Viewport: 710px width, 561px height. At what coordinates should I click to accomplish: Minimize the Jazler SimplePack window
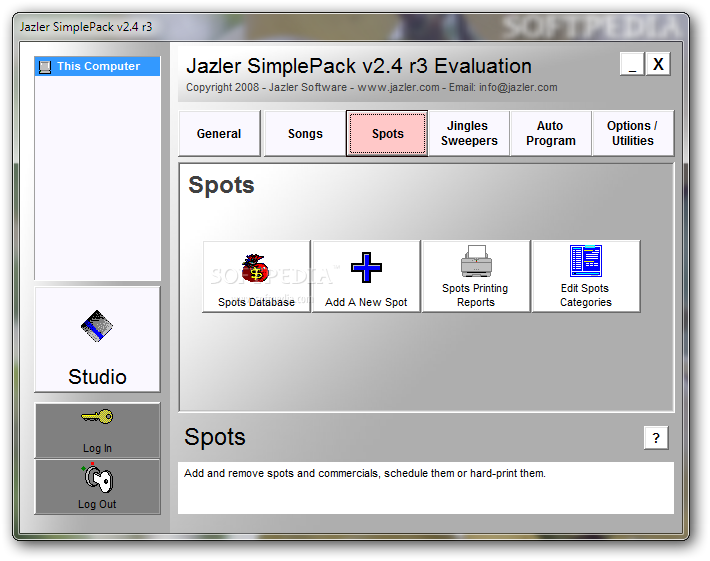tap(632, 64)
